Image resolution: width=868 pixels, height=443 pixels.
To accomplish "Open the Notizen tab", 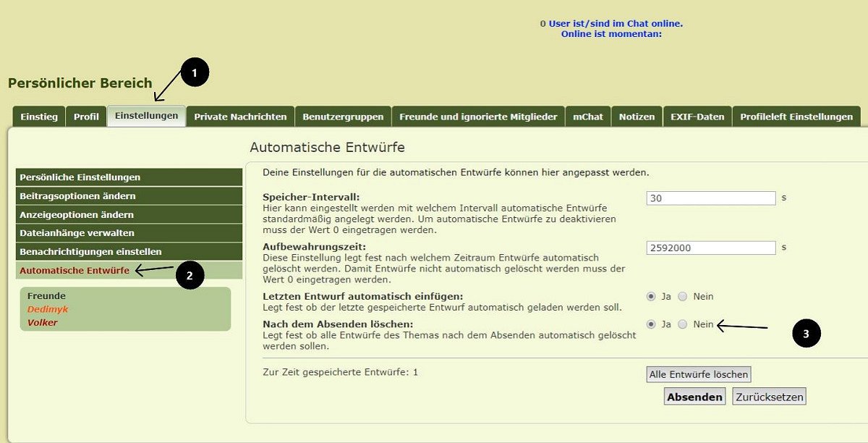I will click(x=637, y=117).
